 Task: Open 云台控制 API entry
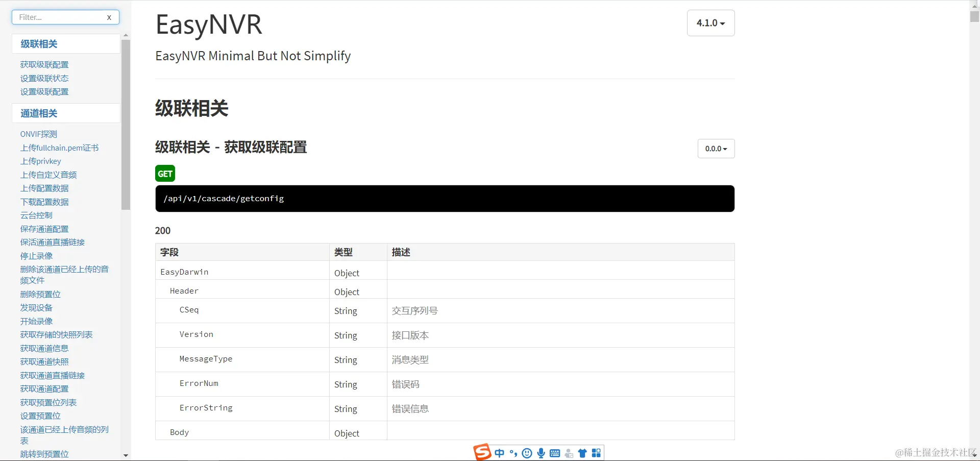tap(36, 215)
